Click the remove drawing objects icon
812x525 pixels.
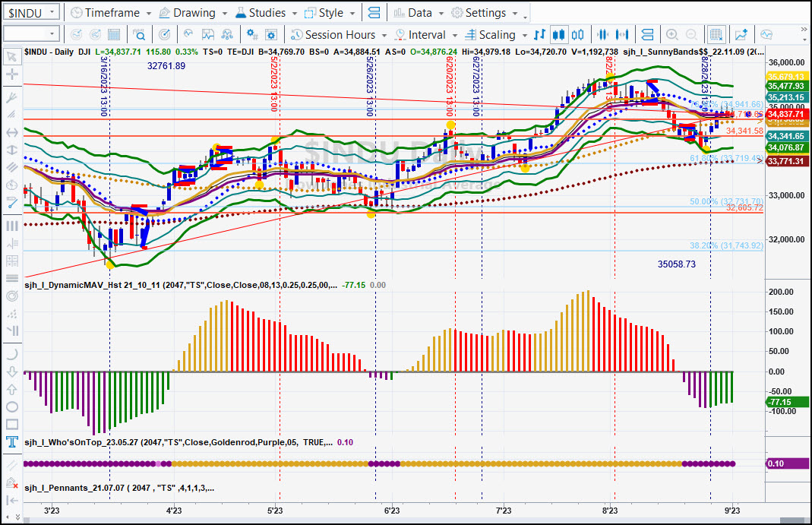click(11, 483)
